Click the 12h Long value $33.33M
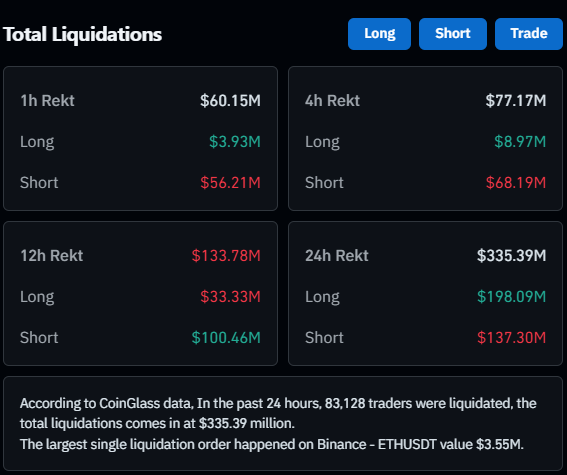 (230, 296)
